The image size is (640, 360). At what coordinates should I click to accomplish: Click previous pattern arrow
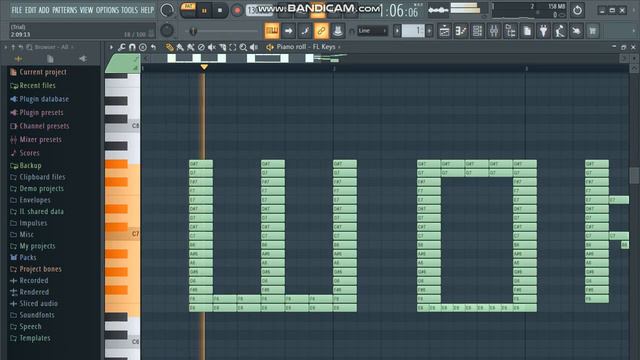tap(397, 31)
